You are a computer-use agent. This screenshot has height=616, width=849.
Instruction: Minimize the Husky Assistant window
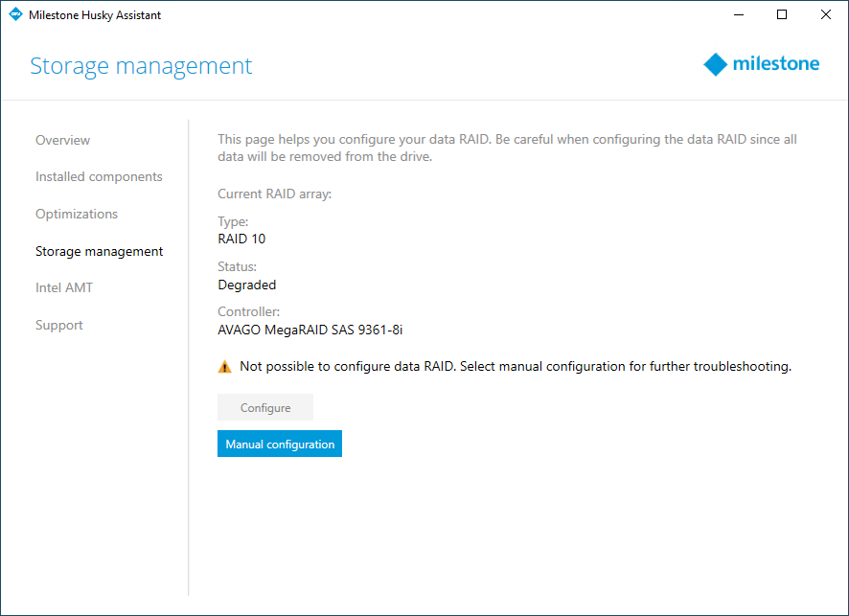[x=739, y=14]
